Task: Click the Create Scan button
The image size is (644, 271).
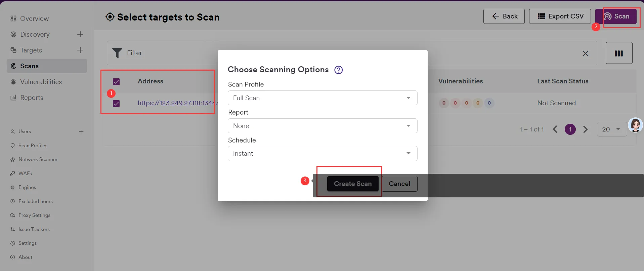Action: pyautogui.click(x=352, y=184)
